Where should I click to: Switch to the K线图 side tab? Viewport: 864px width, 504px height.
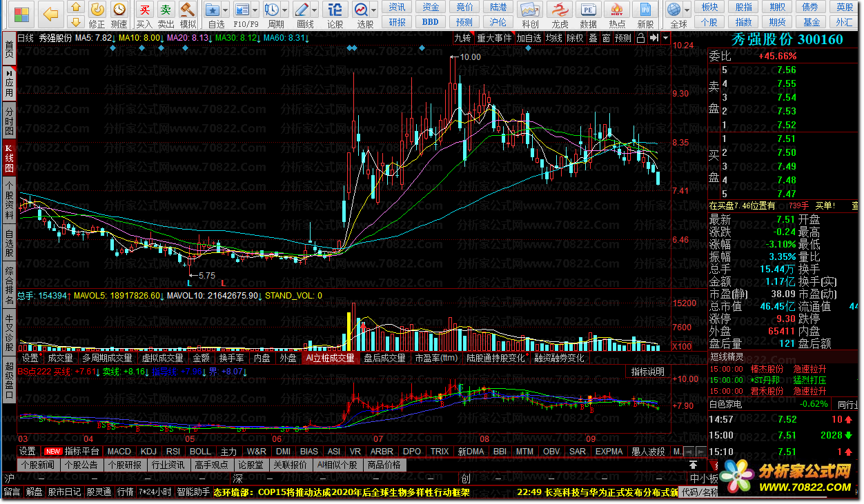tap(9, 159)
